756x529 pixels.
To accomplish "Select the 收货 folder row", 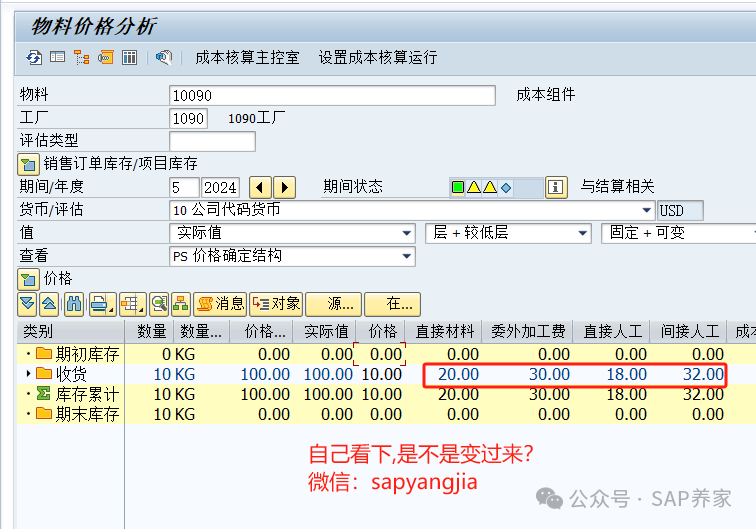I will 71,374.
